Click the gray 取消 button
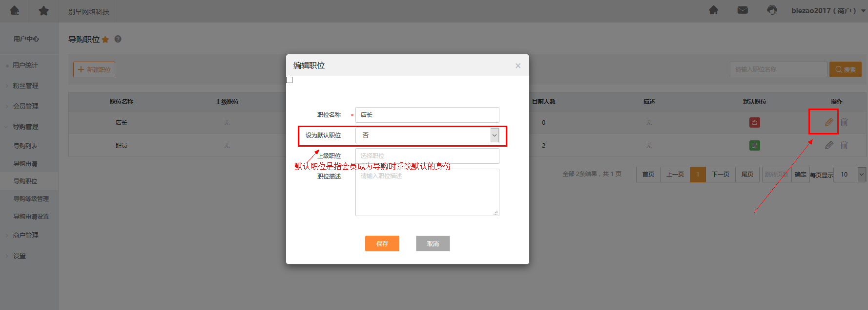The image size is (868, 310). point(433,244)
